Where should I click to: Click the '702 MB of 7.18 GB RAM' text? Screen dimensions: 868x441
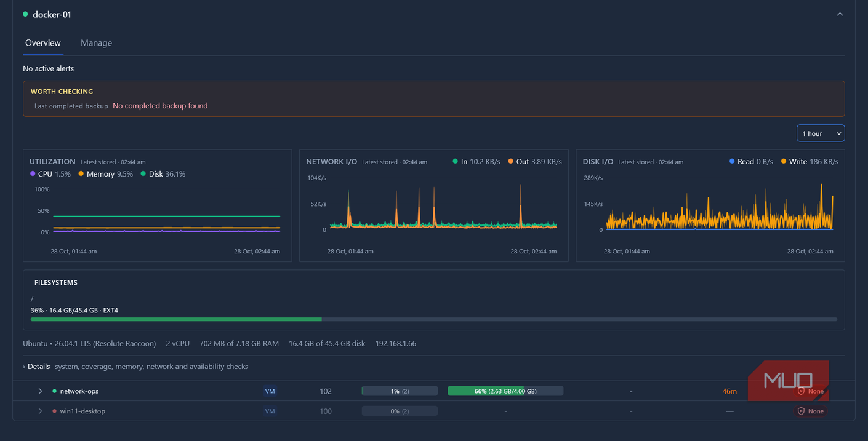coord(239,343)
